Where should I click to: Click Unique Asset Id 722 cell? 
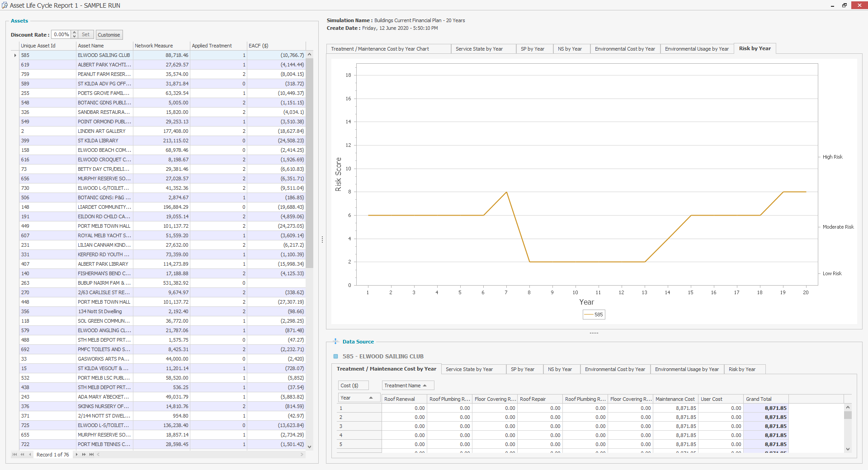(47, 444)
